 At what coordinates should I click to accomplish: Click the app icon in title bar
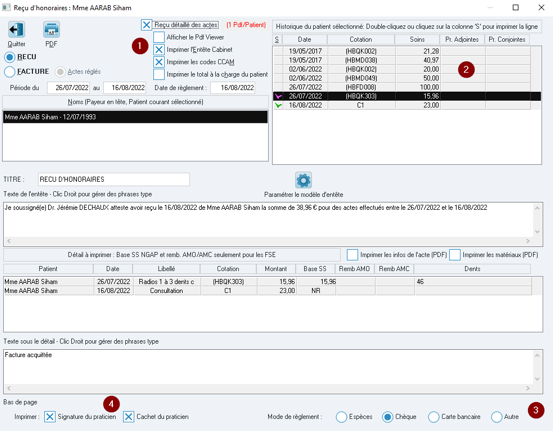click(6, 7)
